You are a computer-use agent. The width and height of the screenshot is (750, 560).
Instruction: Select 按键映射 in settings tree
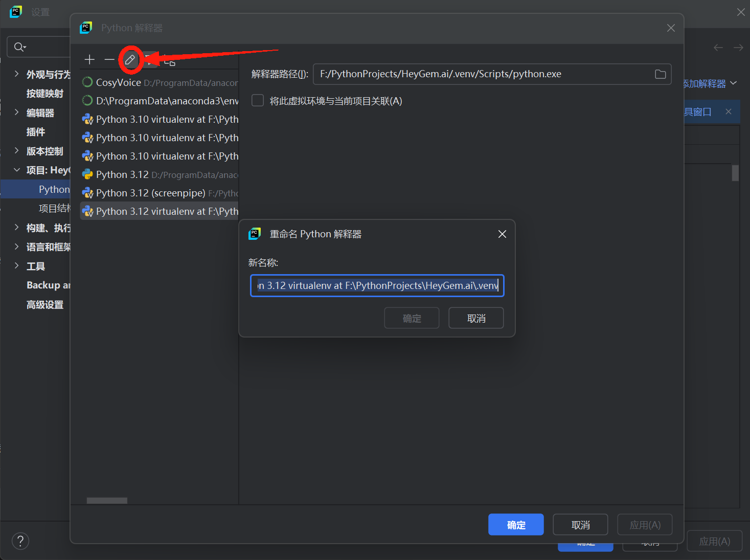pyautogui.click(x=45, y=94)
